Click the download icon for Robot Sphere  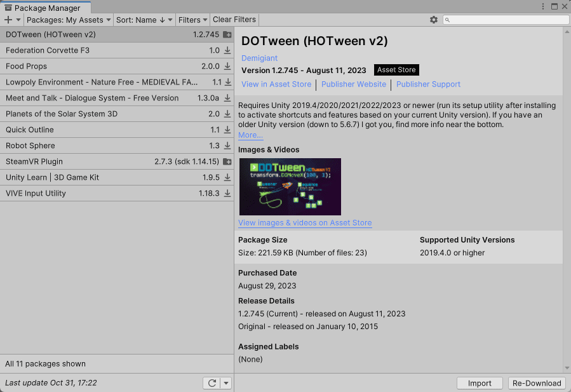pos(227,145)
